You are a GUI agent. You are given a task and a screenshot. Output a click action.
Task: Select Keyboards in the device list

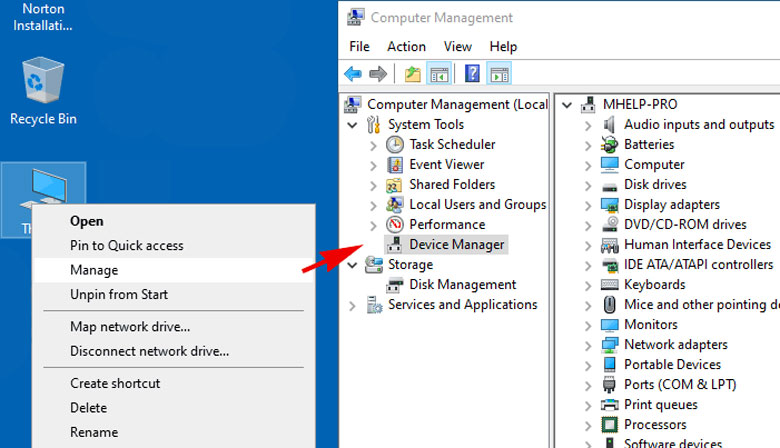coord(654,284)
